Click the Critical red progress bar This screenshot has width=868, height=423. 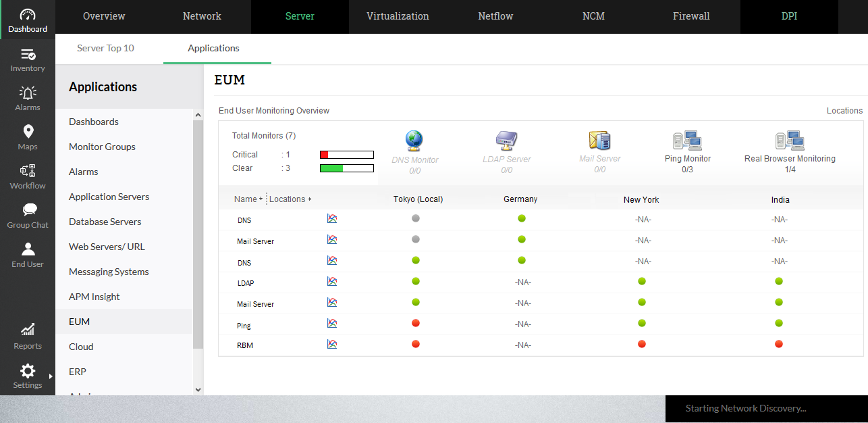coord(347,155)
